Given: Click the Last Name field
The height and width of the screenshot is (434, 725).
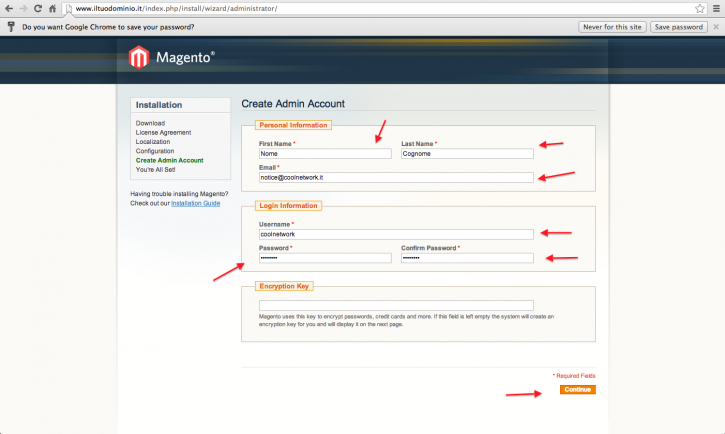Looking at the screenshot, I should (x=467, y=153).
